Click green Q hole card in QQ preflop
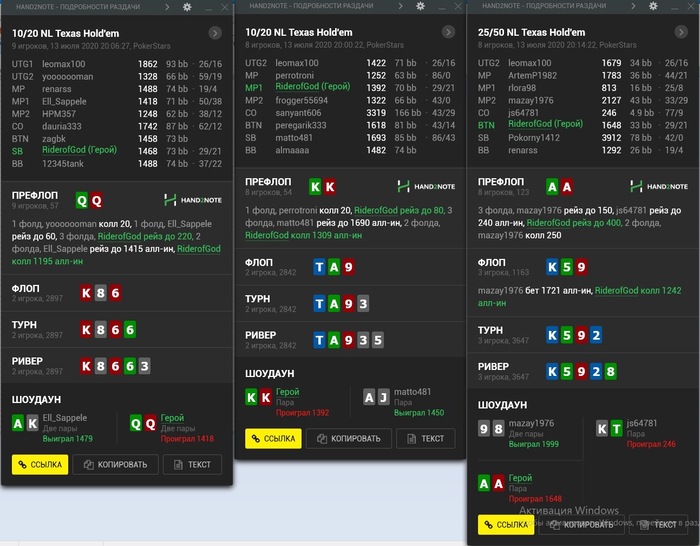Screen dimensions: 700x546 [x=82, y=200]
